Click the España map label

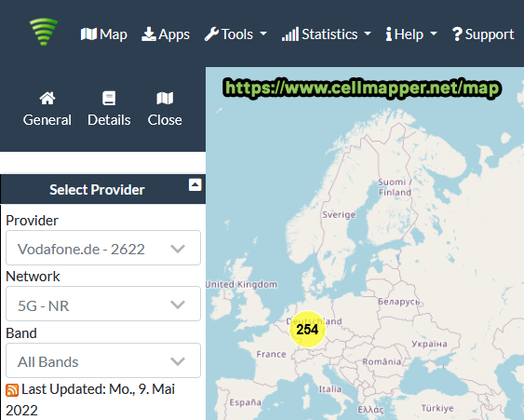tap(246, 402)
